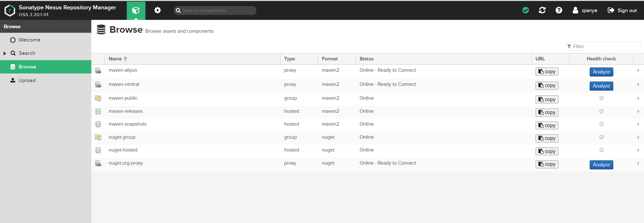This screenshot has height=223, width=644.
Task: Click maven-central proxy repository icon
Action: pos(98,85)
